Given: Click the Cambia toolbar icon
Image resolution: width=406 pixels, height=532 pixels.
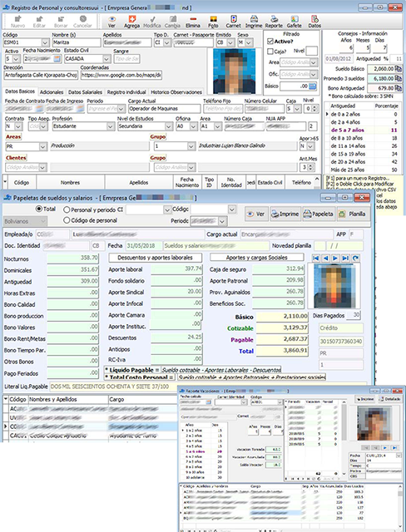Looking at the screenshot, I should tap(173, 19).
